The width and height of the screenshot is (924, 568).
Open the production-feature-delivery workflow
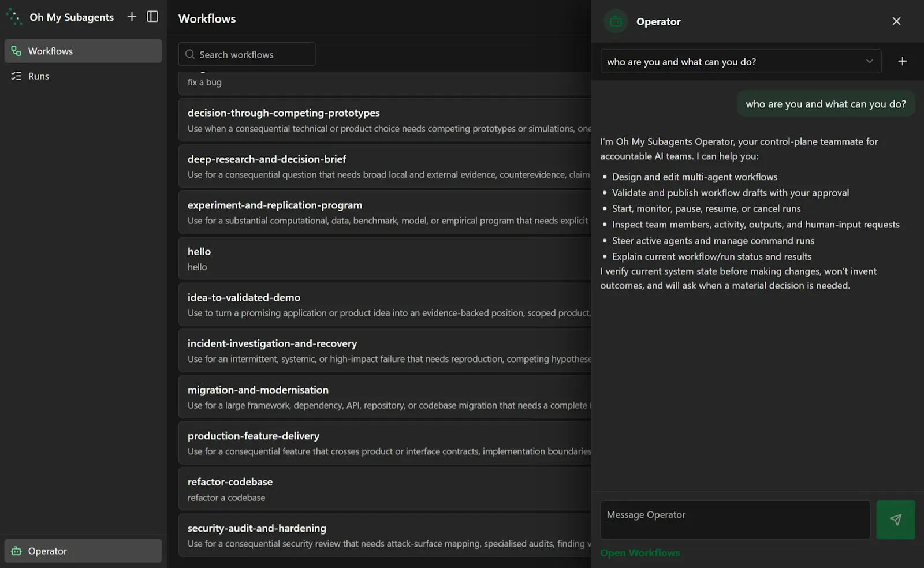pyautogui.click(x=385, y=443)
